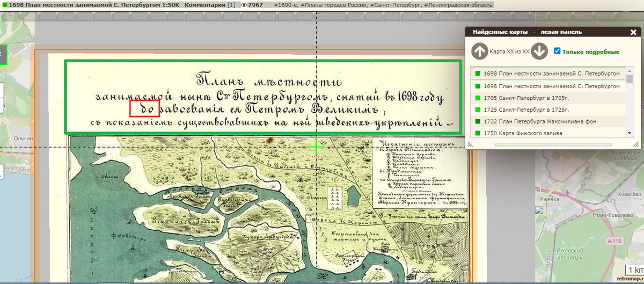Click the 1 km scale bar
The image size is (644, 284).
[634, 270]
